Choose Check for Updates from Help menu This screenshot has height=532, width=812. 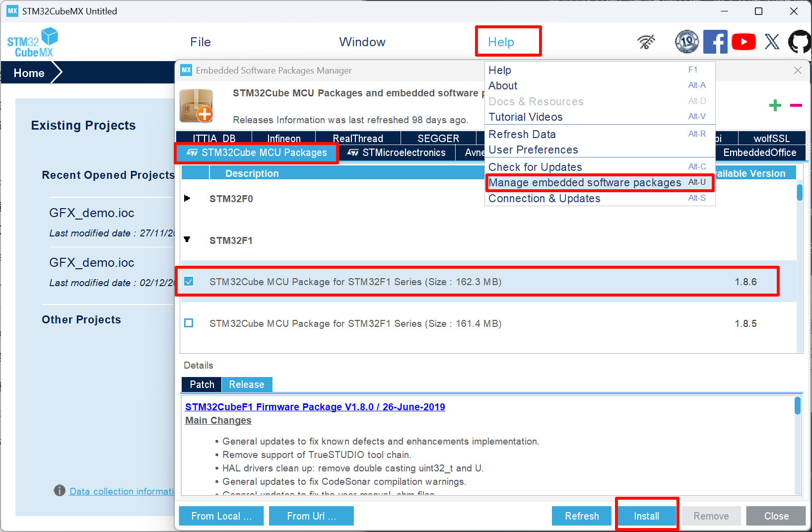point(535,167)
